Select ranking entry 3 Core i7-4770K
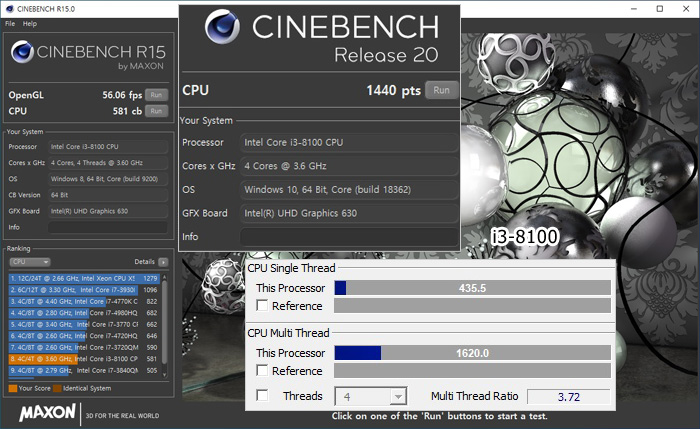This screenshot has width=700, height=429. click(84, 301)
